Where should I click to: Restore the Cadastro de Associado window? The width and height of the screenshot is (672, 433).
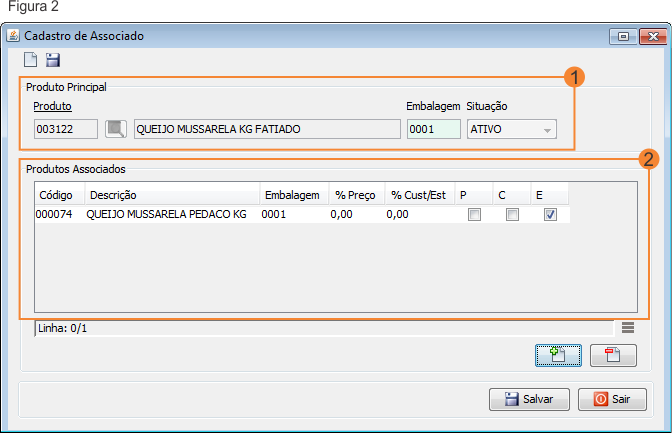624,36
